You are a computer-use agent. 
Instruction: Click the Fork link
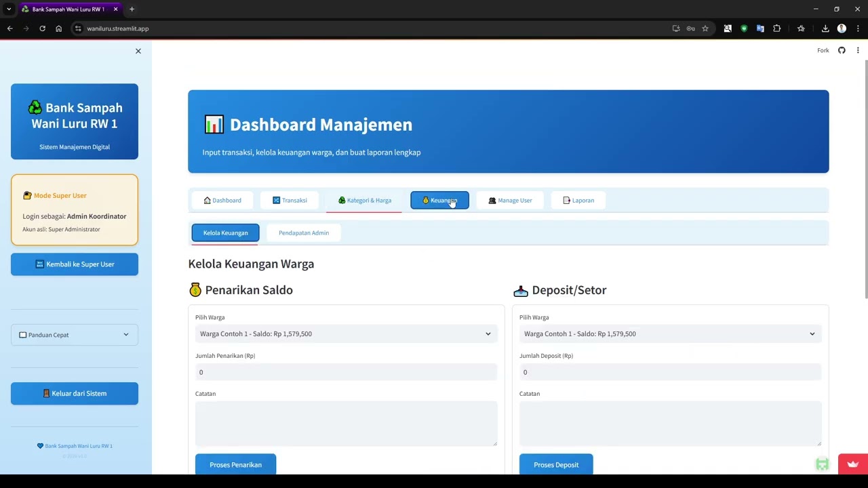coord(823,50)
